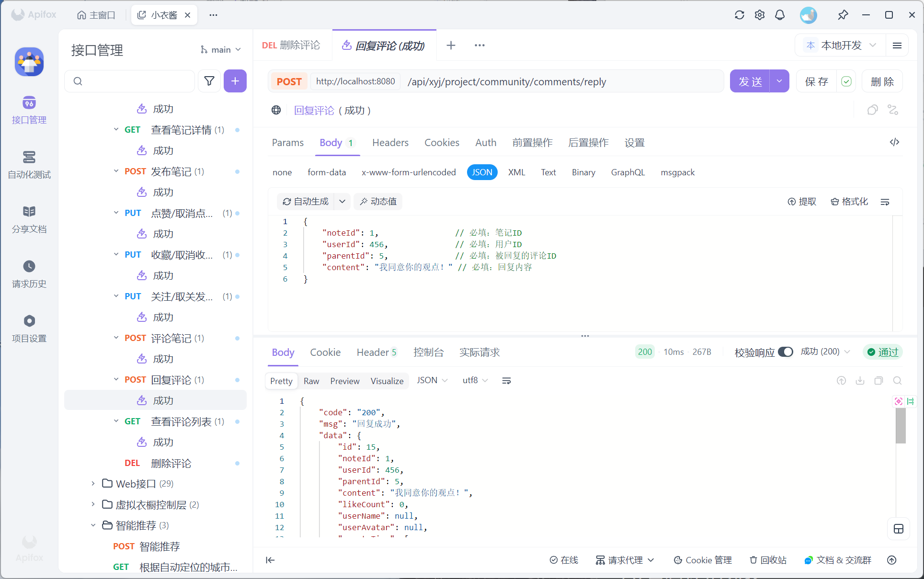Open the send button dropdown arrow

pos(779,81)
